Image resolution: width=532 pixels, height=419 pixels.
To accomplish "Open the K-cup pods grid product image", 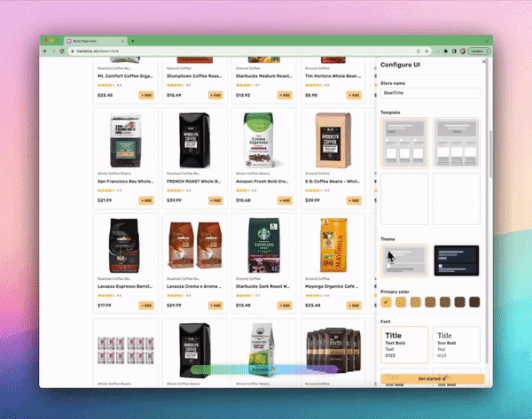I will coord(126,351).
